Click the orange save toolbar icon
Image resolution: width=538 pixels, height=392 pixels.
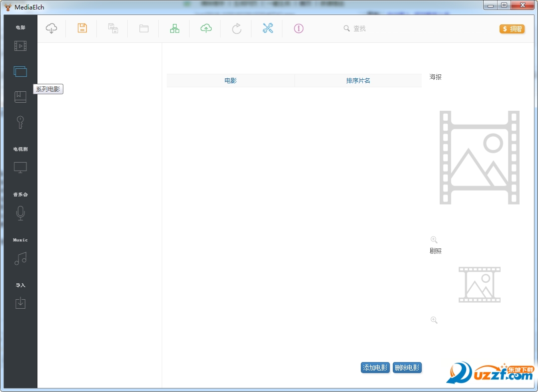coord(82,28)
